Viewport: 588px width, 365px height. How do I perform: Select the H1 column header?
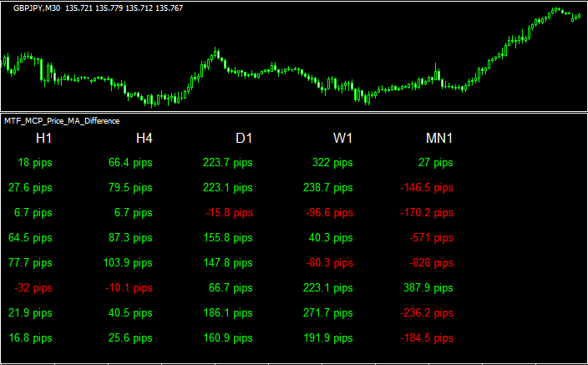[x=43, y=138]
